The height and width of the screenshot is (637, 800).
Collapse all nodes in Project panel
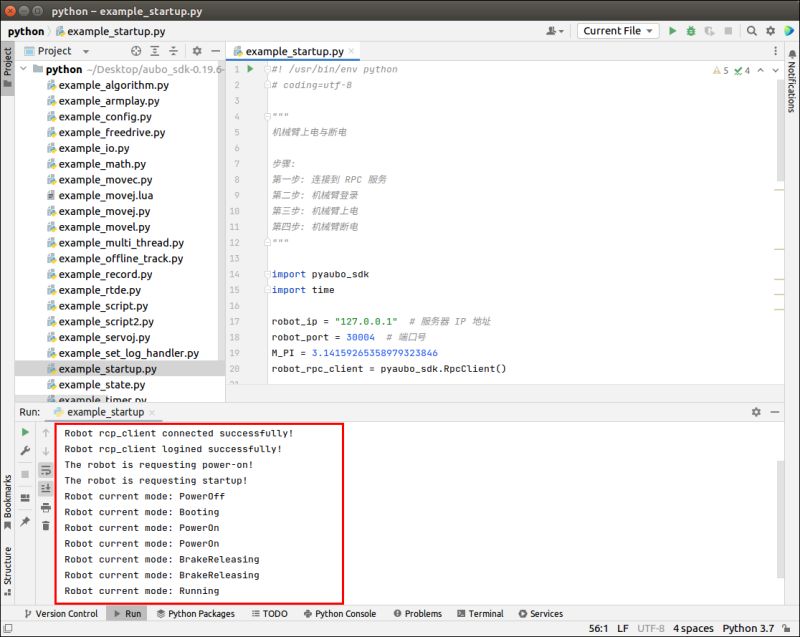172,50
